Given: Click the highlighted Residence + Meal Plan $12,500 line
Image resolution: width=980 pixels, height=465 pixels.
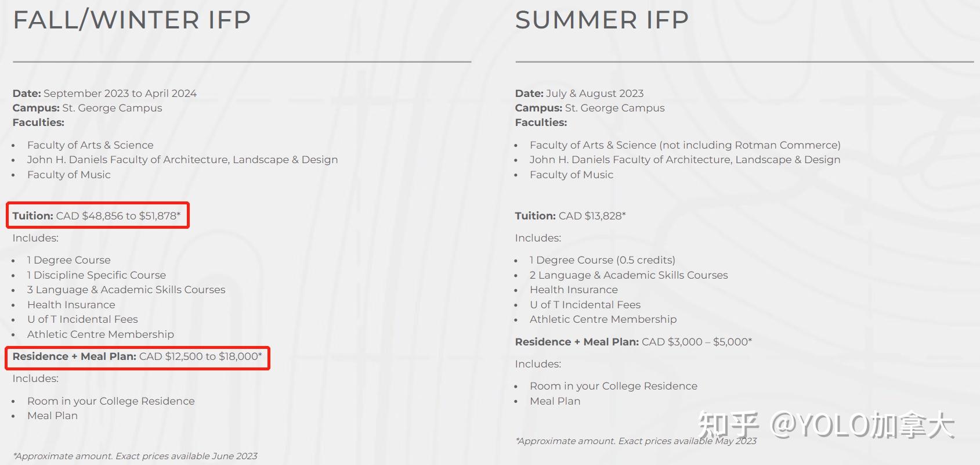Looking at the screenshot, I should click(138, 356).
